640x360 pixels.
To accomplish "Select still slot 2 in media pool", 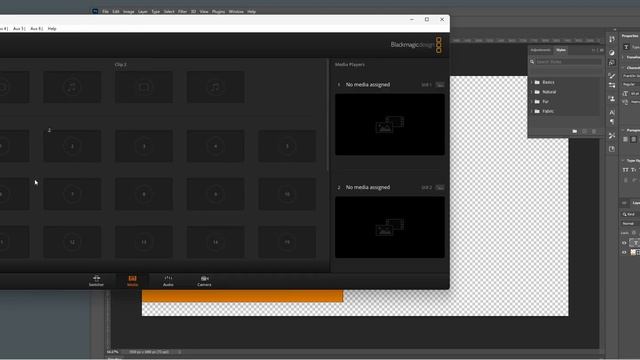I will (72, 146).
